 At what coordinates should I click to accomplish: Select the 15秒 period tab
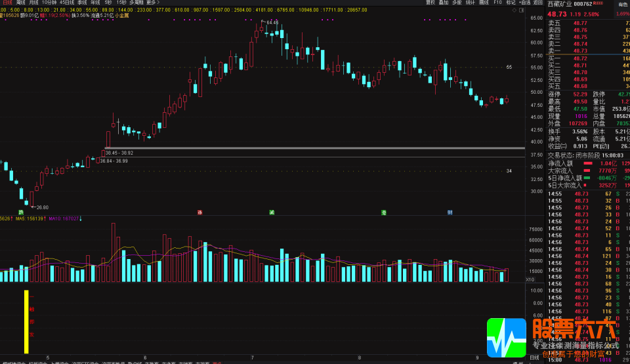point(121,3)
